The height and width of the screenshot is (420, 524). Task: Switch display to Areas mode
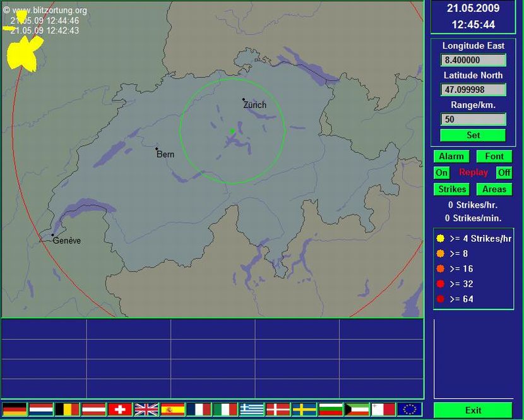coord(494,189)
